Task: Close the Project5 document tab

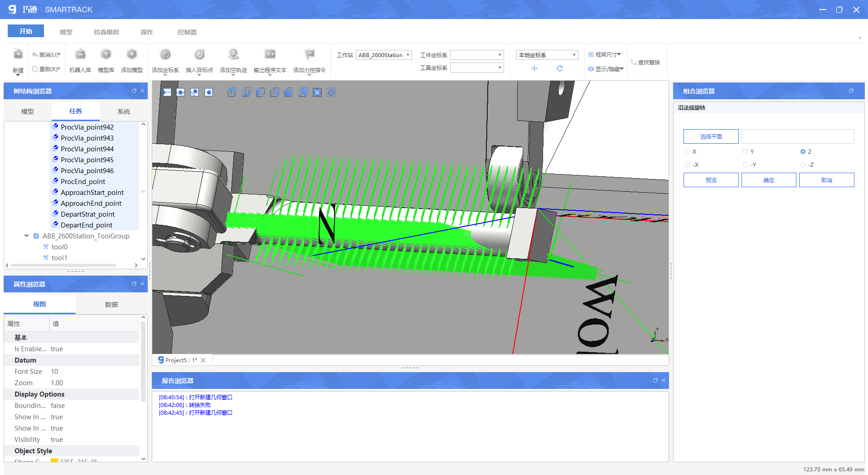Action: pyautogui.click(x=203, y=360)
